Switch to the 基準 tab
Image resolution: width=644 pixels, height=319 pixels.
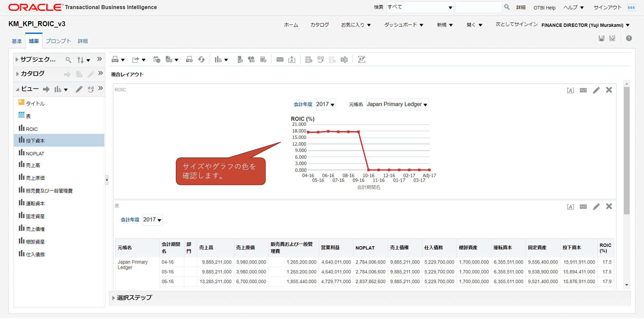click(x=17, y=41)
